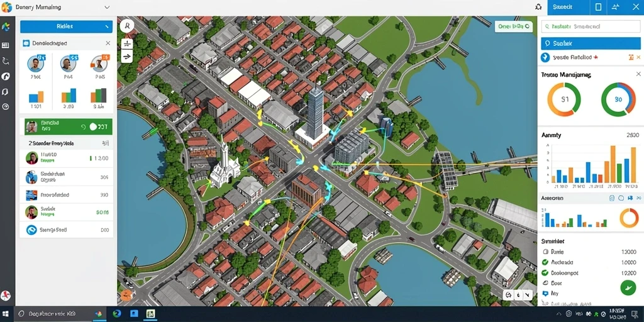
Task: Click the phone layout icon in blue header
Action: pos(599,7)
